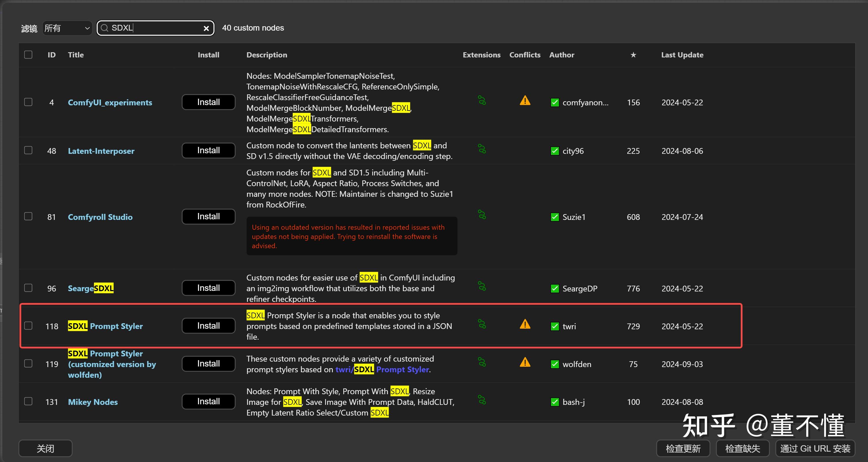Sort list by Title column header
Screen dimensions: 868x462
(76, 55)
